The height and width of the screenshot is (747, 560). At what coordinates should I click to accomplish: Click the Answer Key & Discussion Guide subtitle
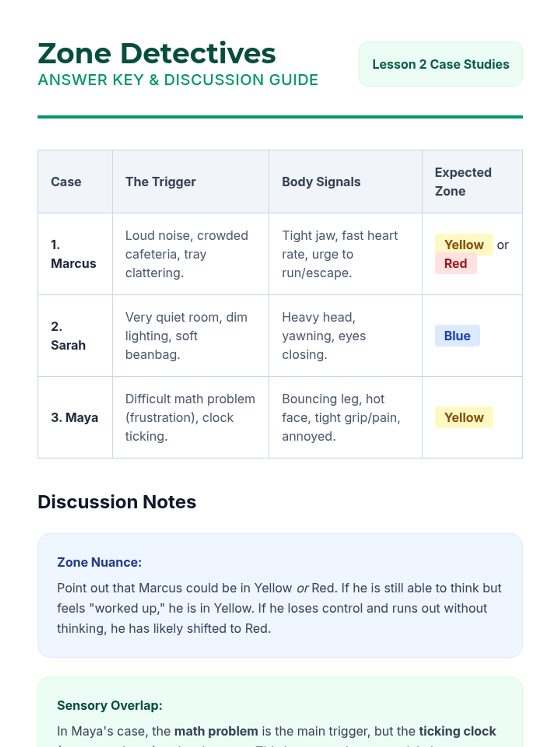[x=178, y=80]
